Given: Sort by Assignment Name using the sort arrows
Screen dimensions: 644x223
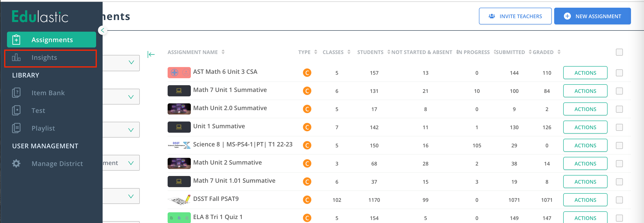Looking at the screenshot, I should pos(223,52).
